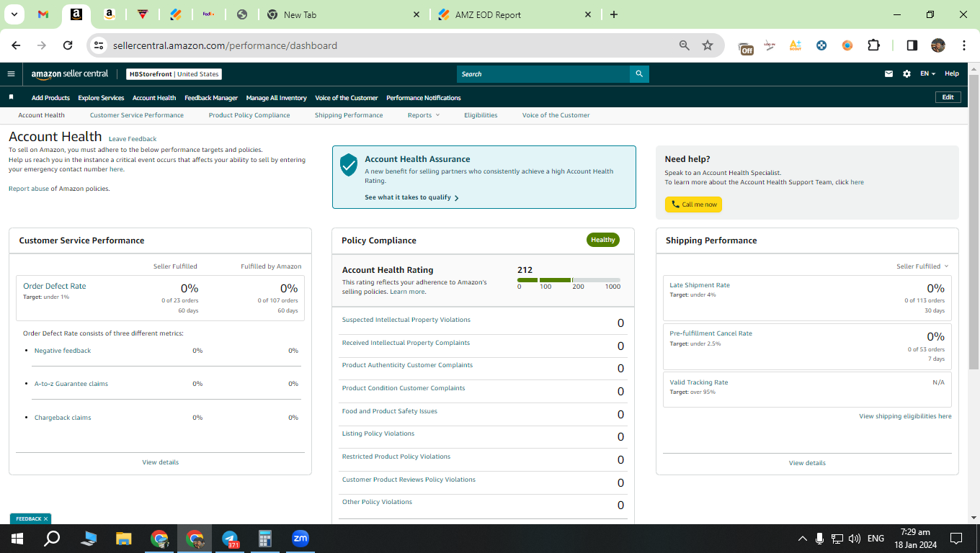Open View details under Customer Service Performance

(x=160, y=462)
